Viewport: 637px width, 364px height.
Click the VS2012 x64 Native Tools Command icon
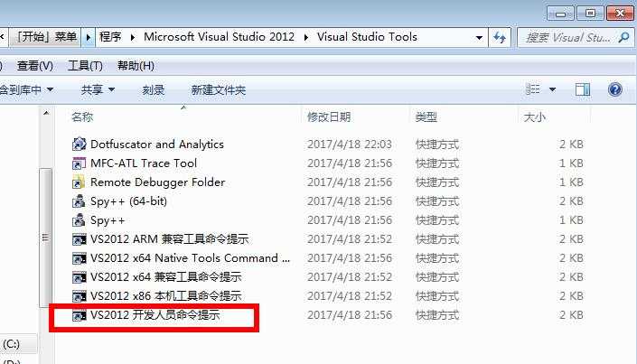[x=79, y=258]
